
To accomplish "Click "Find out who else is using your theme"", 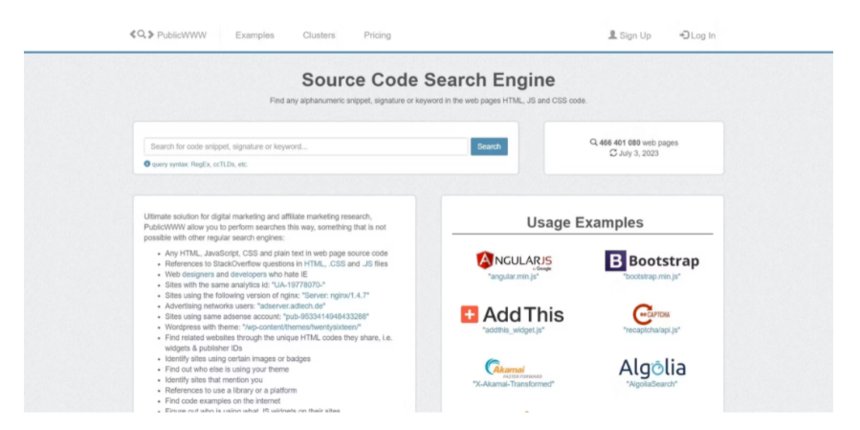I will (x=227, y=369).
